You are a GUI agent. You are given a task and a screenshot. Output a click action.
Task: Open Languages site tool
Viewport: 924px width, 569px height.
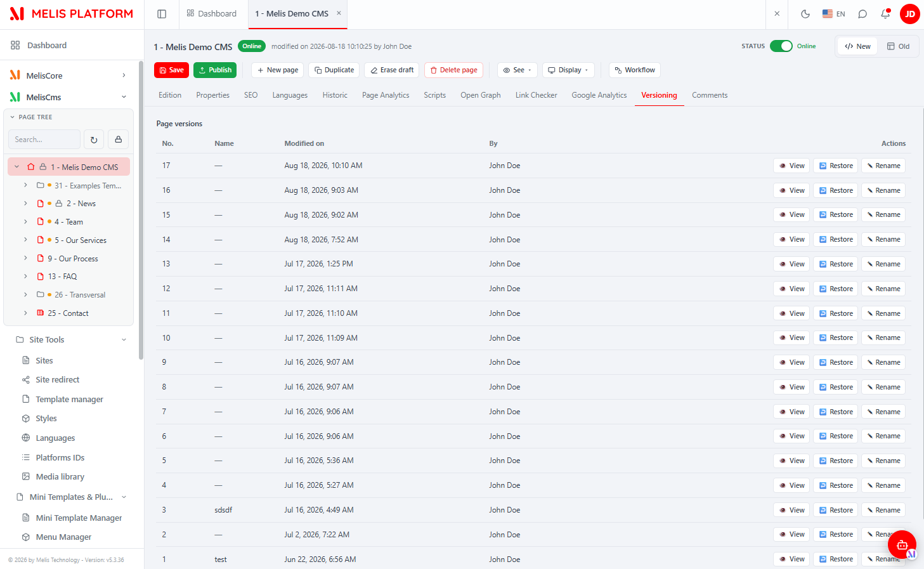point(55,438)
